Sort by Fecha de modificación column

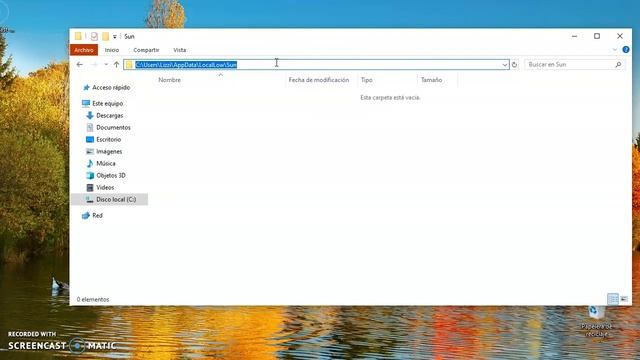[319, 80]
